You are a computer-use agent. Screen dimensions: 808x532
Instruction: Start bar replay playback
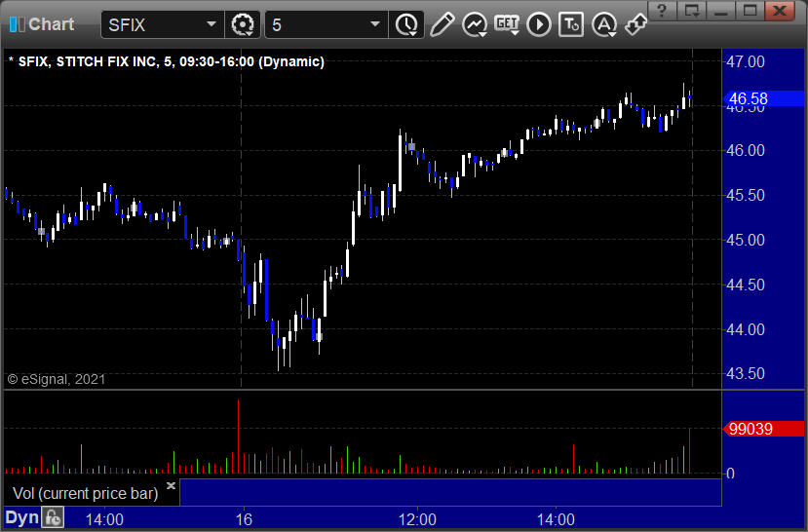(539, 24)
